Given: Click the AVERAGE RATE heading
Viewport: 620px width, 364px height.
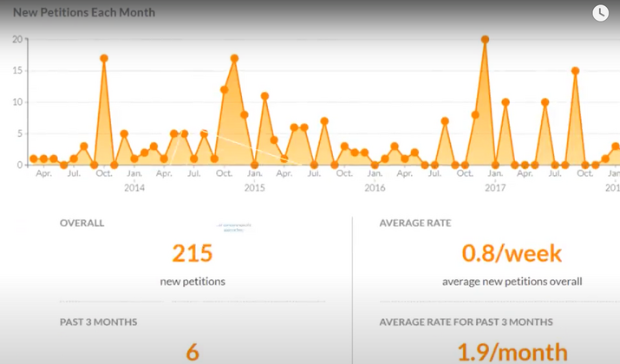Looking at the screenshot, I should click(x=415, y=223).
